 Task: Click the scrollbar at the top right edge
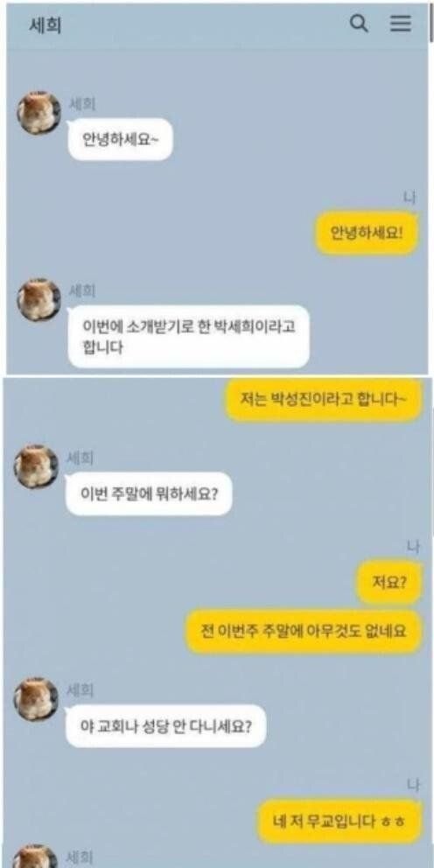pos(431,22)
